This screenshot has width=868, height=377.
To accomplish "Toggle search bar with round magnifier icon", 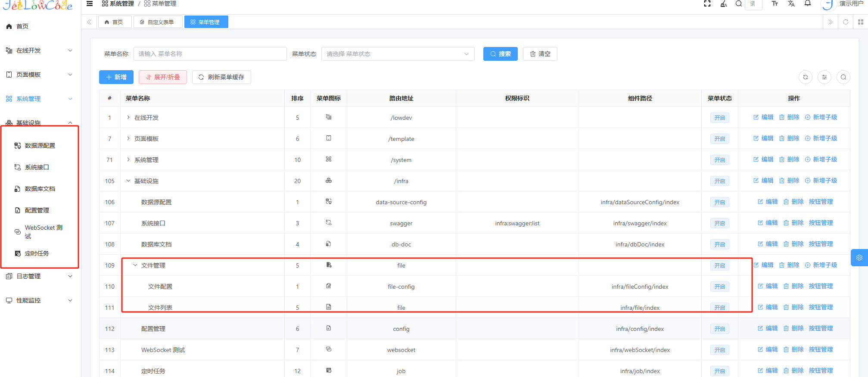I will pos(843,77).
